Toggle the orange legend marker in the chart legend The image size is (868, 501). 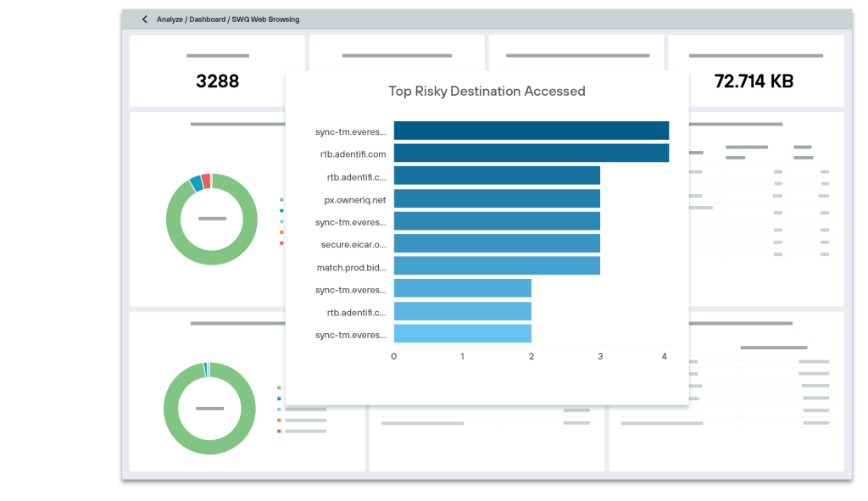click(281, 232)
